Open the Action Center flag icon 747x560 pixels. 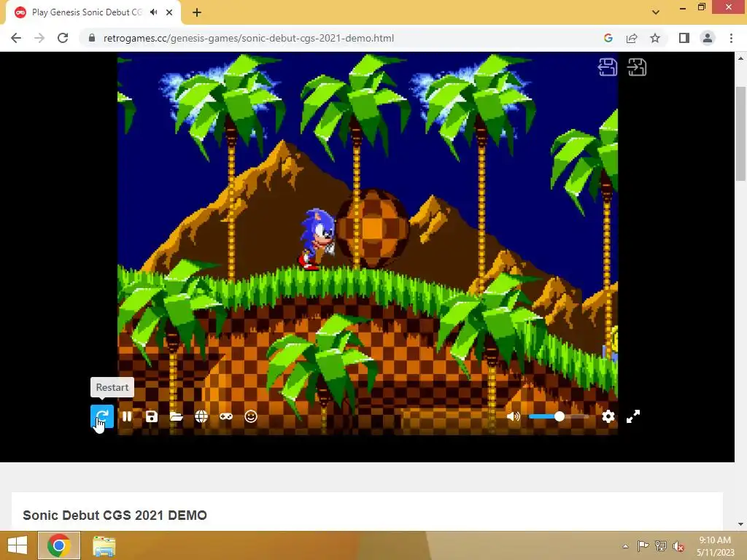tap(643, 546)
